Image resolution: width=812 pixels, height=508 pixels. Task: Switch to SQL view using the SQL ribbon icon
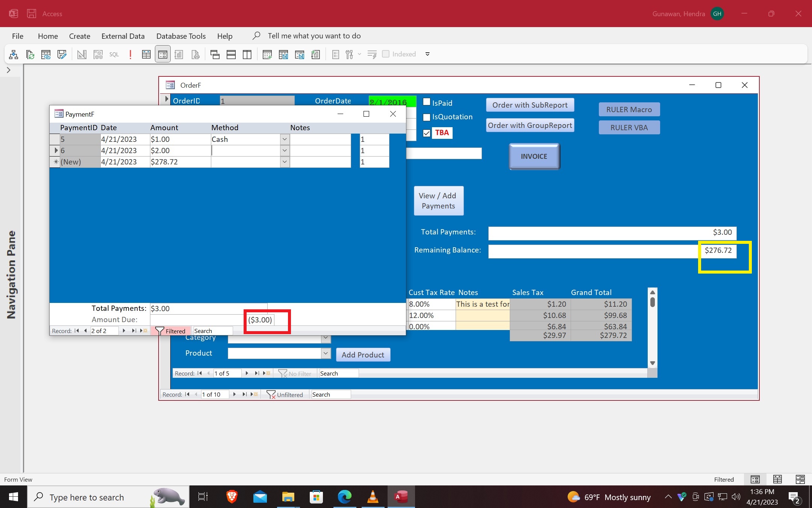click(x=114, y=54)
